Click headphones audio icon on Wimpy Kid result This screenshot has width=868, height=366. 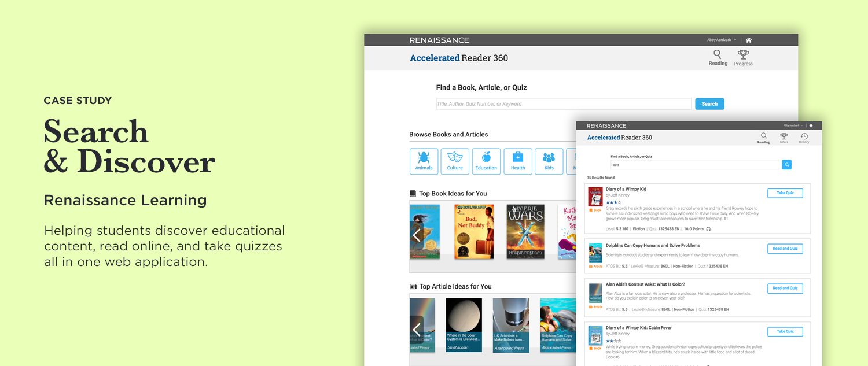tap(708, 229)
